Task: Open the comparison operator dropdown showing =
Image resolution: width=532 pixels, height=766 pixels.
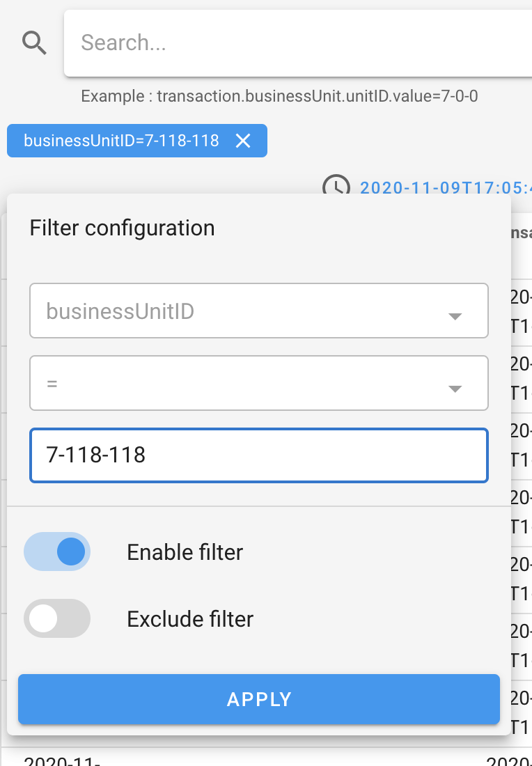Action: pos(258,383)
